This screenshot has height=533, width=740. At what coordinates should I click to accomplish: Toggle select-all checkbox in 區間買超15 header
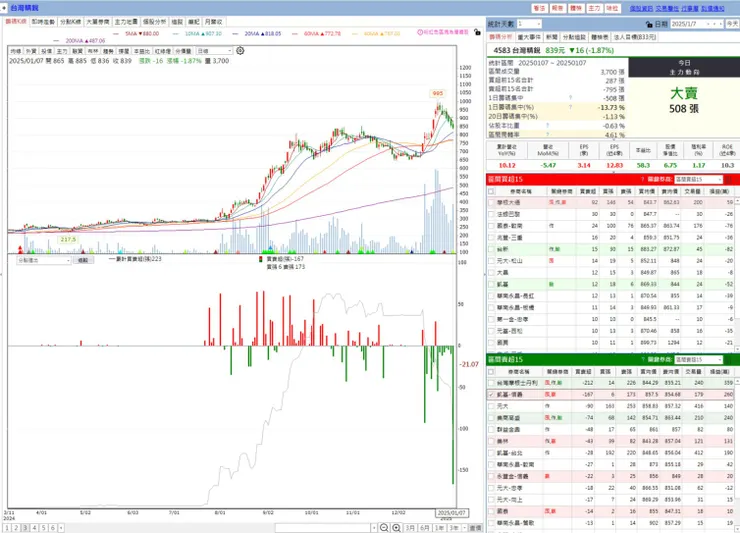point(491,191)
